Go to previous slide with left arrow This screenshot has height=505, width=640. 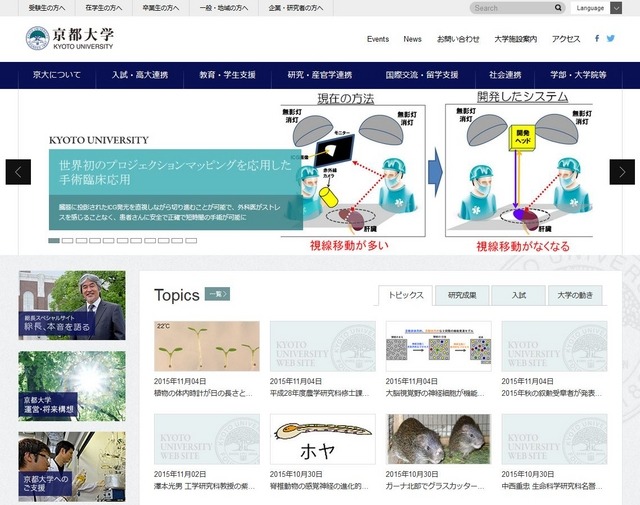[18, 172]
